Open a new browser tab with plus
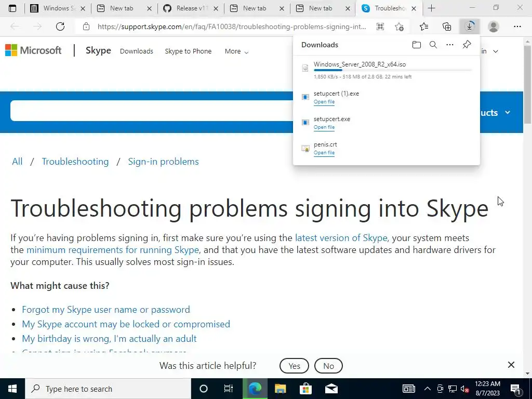The height and width of the screenshot is (399, 532). pos(431,8)
